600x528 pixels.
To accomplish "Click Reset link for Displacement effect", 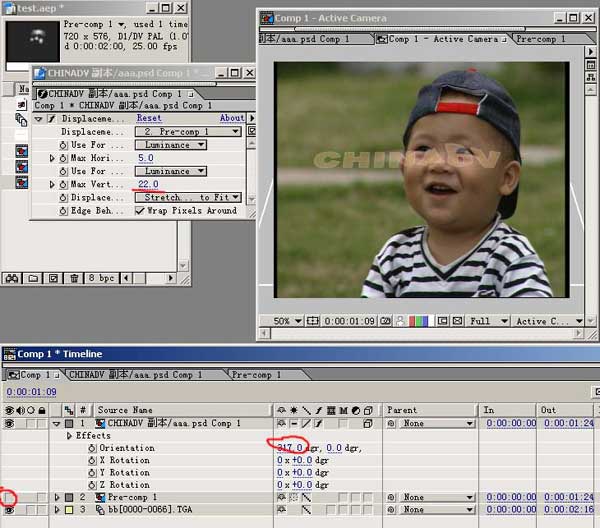I will pos(149,118).
